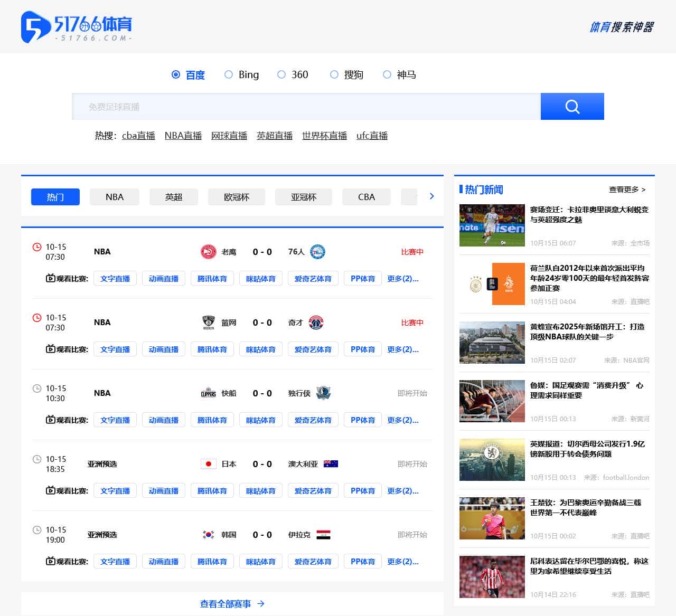Click the arrow next to 查看全部赛事

point(261,603)
